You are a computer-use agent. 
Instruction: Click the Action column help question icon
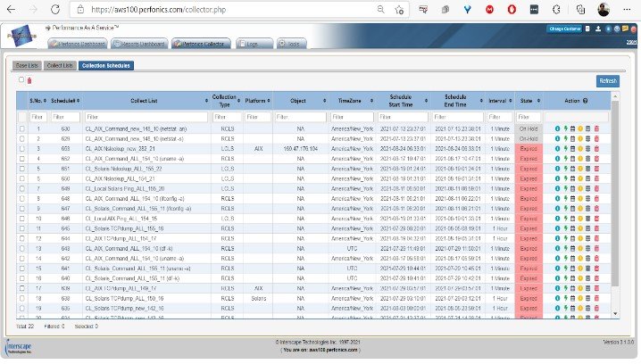585,100
